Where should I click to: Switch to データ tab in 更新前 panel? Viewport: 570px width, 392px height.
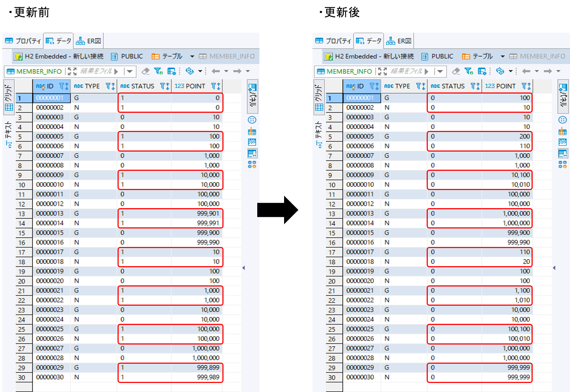tap(58, 41)
